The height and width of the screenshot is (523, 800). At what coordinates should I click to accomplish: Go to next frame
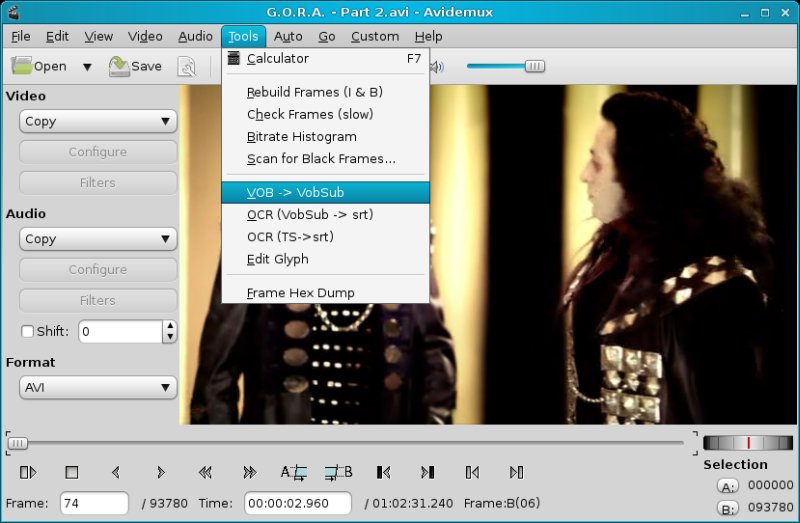tap(160, 472)
